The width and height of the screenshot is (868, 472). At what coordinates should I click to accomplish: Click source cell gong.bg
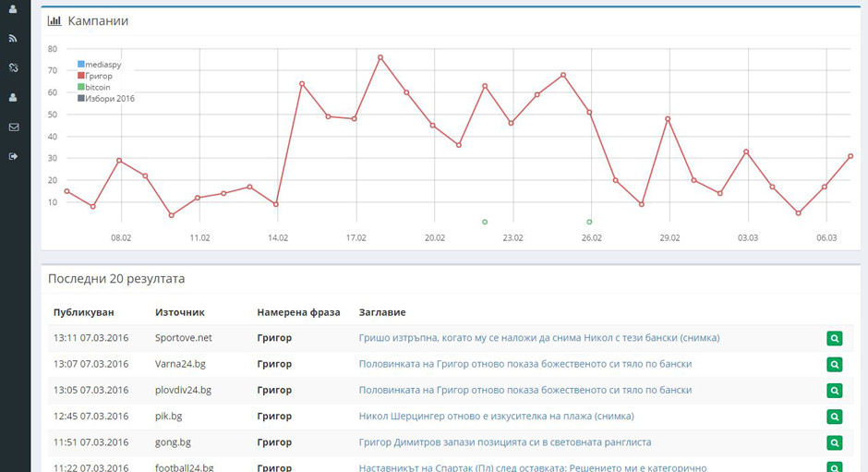tap(173, 442)
